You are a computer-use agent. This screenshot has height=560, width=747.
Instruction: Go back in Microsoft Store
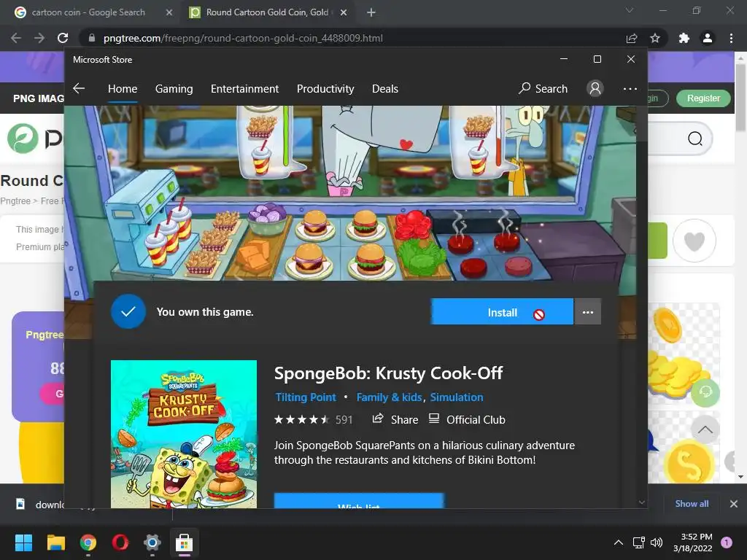click(x=79, y=88)
